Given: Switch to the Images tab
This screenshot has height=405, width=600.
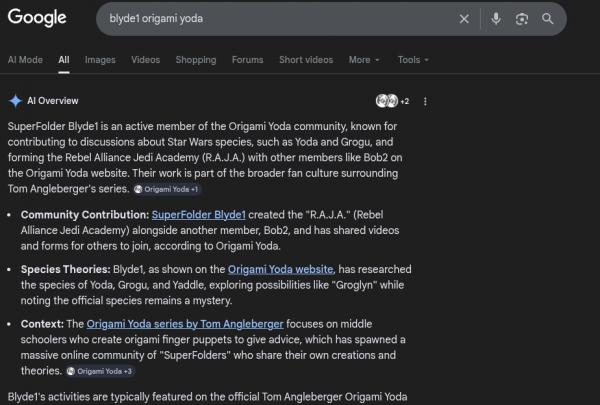Looking at the screenshot, I should click(x=100, y=60).
